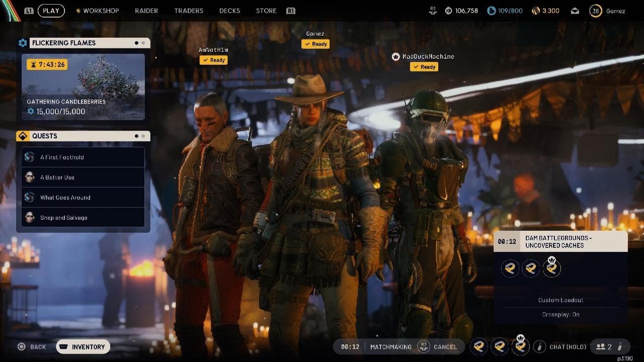Select the AmNotH1m player name
Screen dimensions: 644x362
point(213,50)
